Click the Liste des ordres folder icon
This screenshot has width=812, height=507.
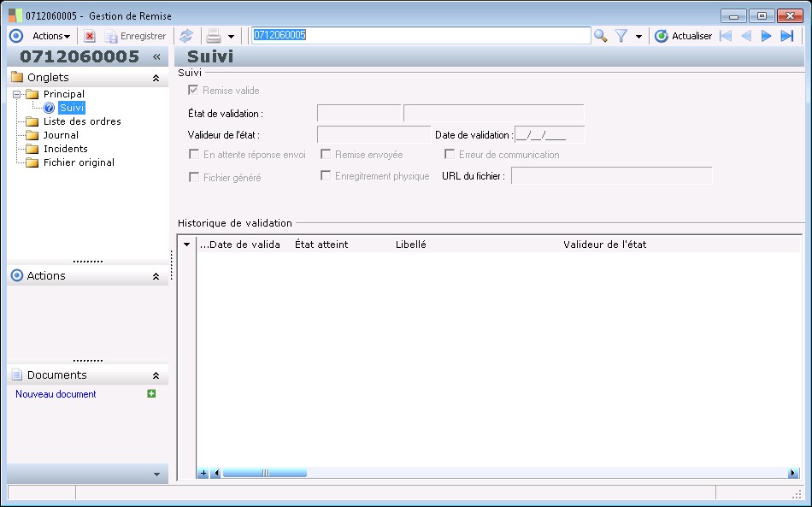click(x=32, y=121)
